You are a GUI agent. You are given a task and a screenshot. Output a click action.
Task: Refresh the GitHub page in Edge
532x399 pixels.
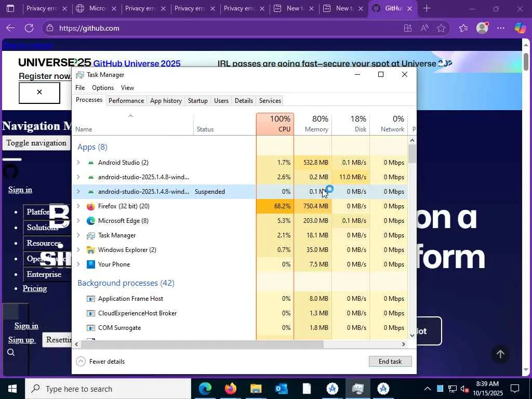click(29, 28)
